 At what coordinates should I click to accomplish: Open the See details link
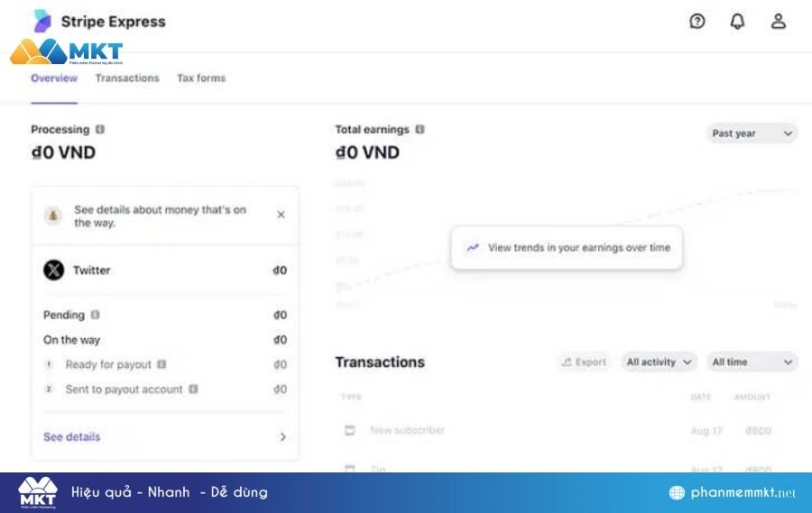tap(72, 437)
